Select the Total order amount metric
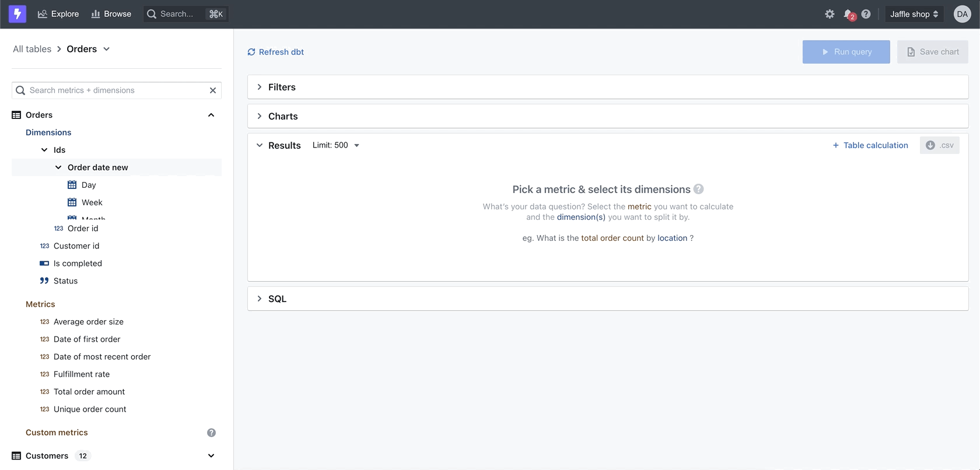Viewport: 980px width, 470px height. 89,392
